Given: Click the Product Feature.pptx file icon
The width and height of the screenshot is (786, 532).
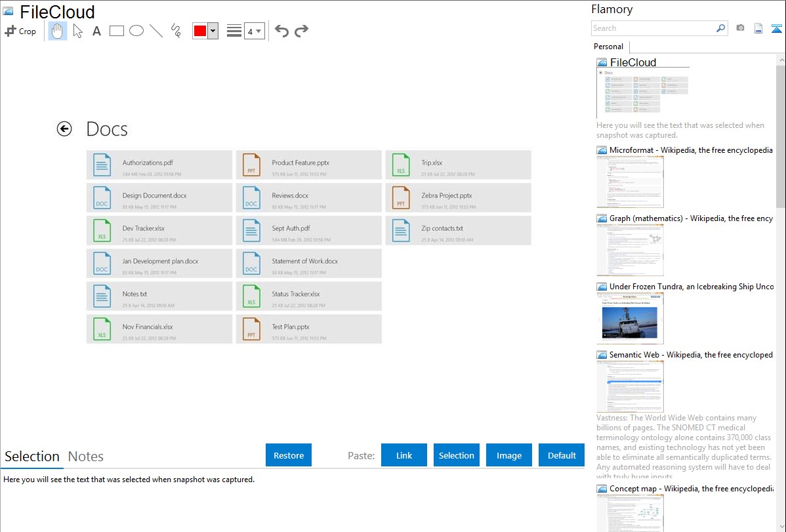Looking at the screenshot, I should coord(251,165).
